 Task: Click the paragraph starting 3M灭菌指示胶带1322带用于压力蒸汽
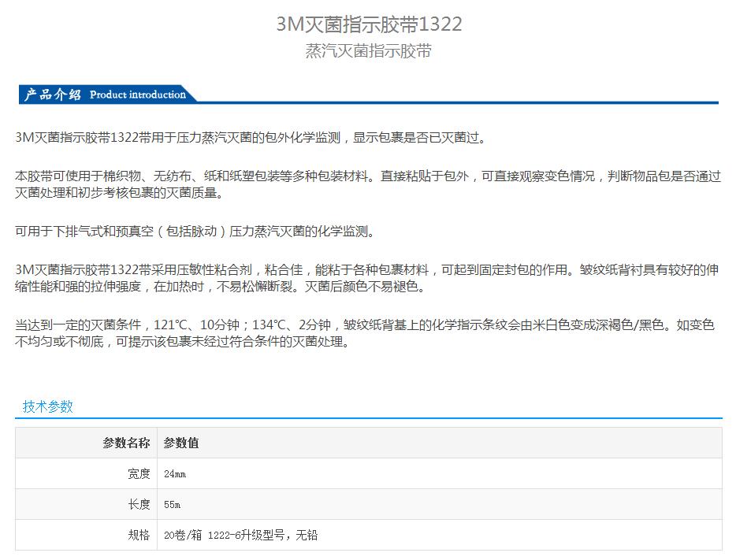(x=251, y=137)
